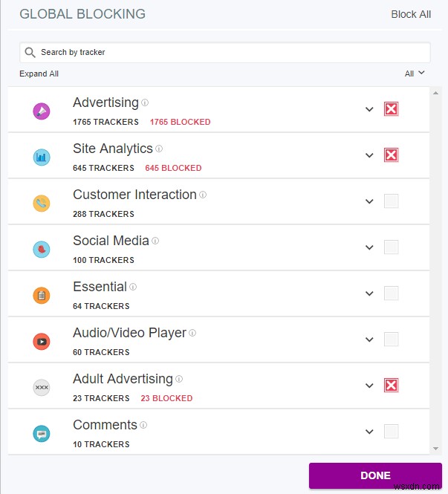The width and height of the screenshot is (448, 494).
Task: Show info tooltip for Audio/Video Player
Action: [x=192, y=334]
